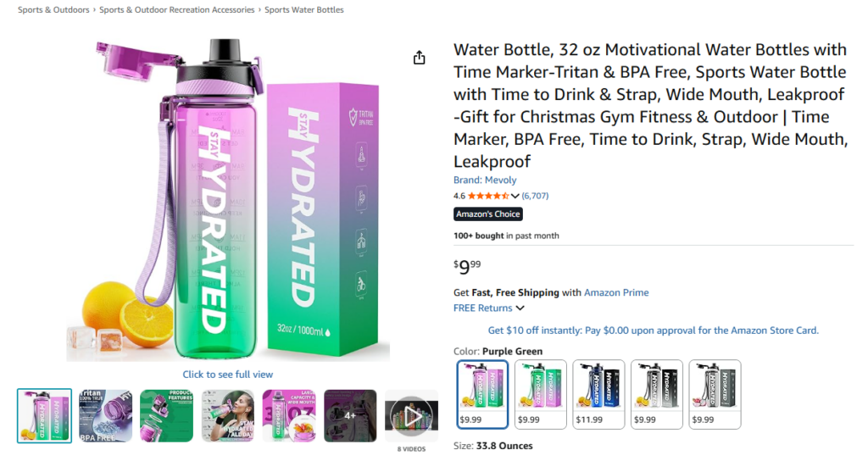Open the 4+ more images thumbnail

tap(350, 415)
